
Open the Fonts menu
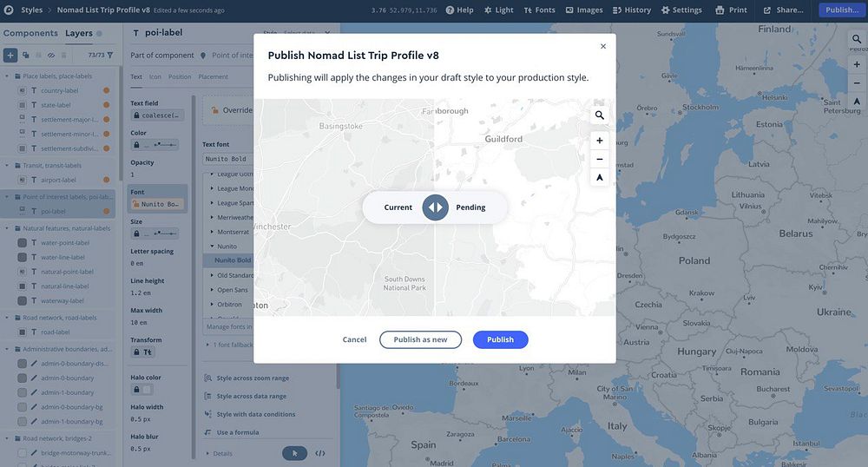(x=540, y=10)
